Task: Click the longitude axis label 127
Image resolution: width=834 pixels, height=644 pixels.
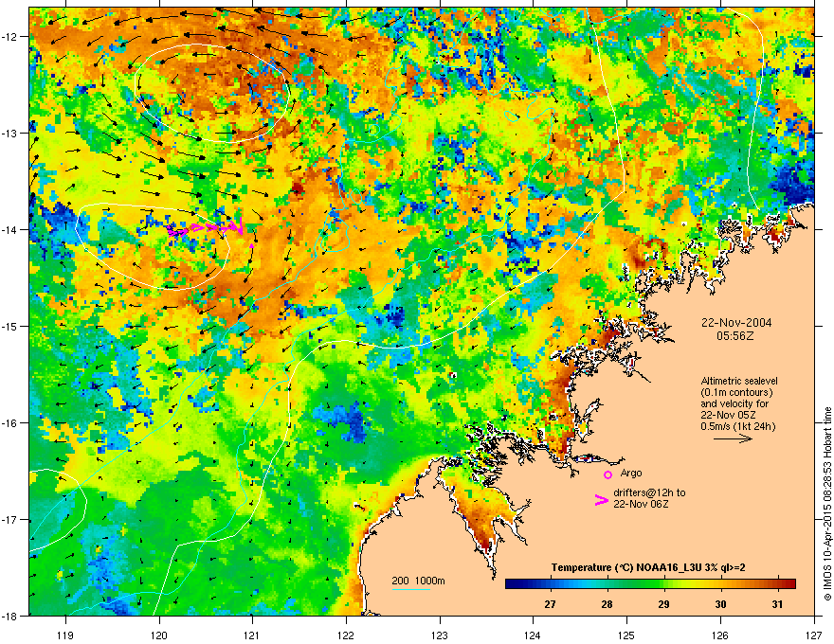Action: pyautogui.click(x=814, y=635)
